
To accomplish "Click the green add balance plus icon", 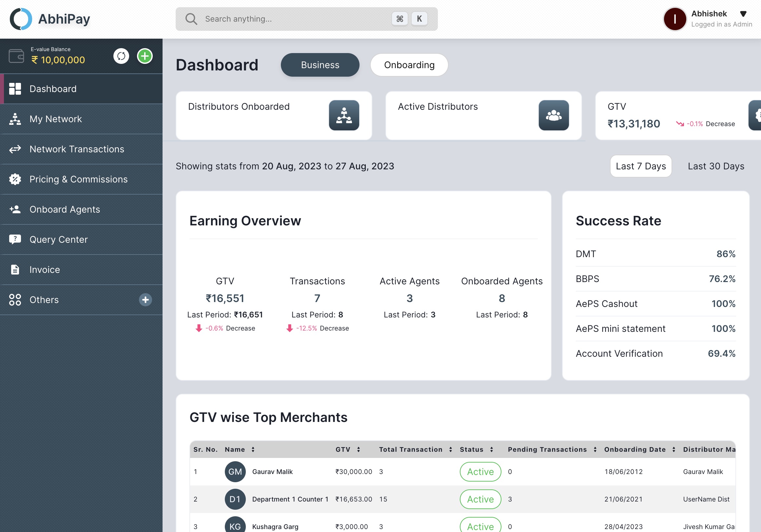I will [145, 56].
